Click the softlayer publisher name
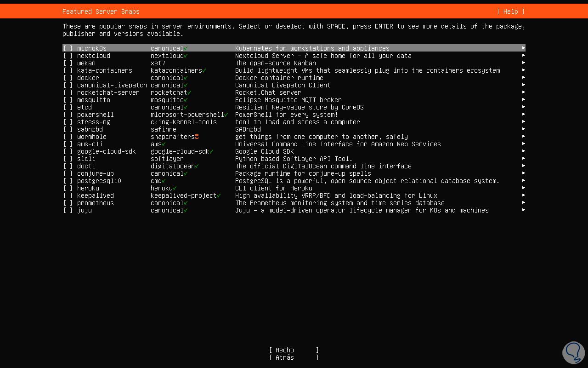This screenshot has width=588, height=368. (x=167, y=159)
